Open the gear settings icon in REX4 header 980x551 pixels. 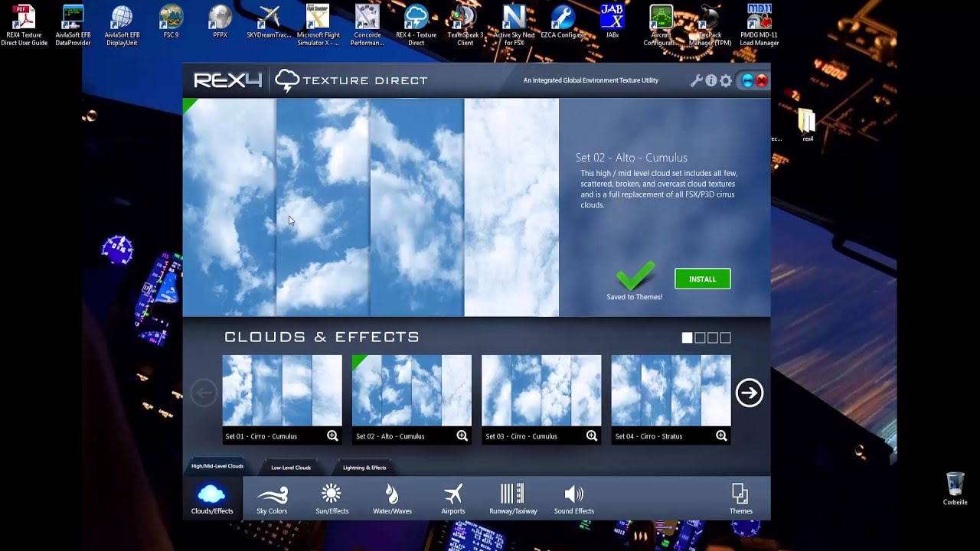tap(726, 80)
